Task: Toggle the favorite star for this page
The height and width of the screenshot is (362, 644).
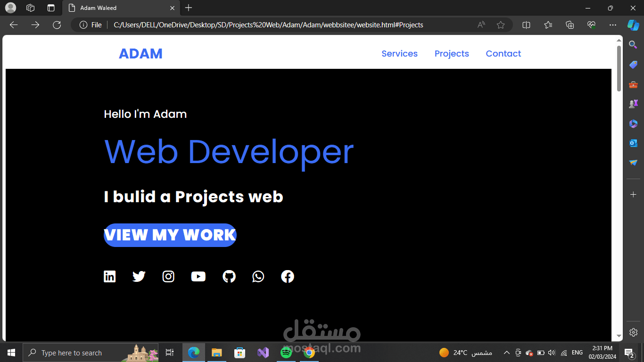Action: pos(501,25)
